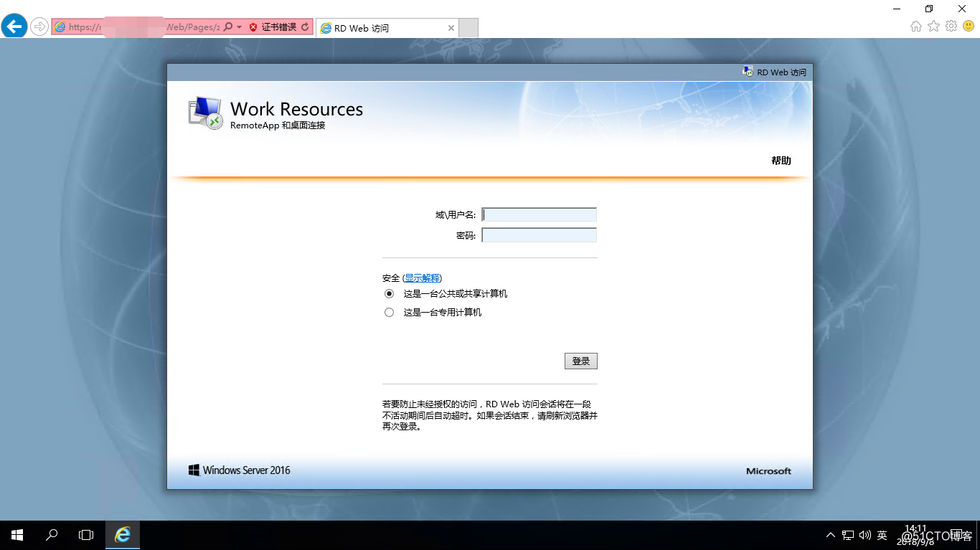Go back with the browser back arrow
Screen dimensions: 980x550
pyautogui.click(x=14, y=27)
